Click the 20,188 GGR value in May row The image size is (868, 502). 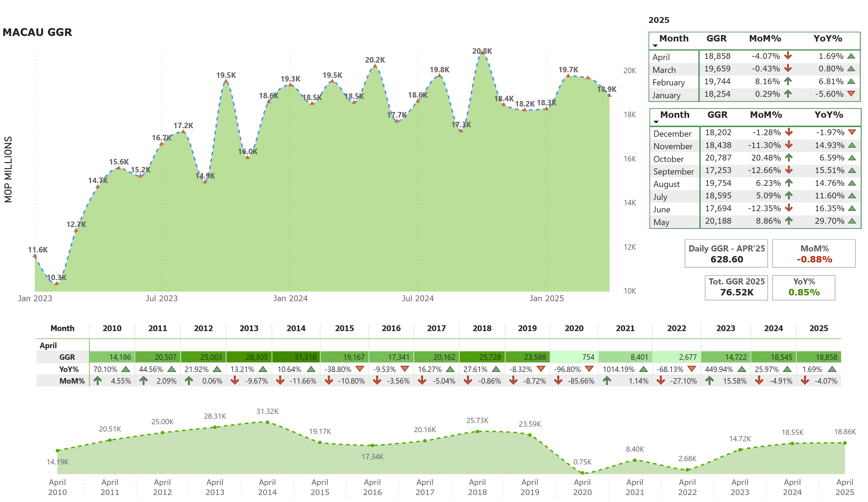718,221
